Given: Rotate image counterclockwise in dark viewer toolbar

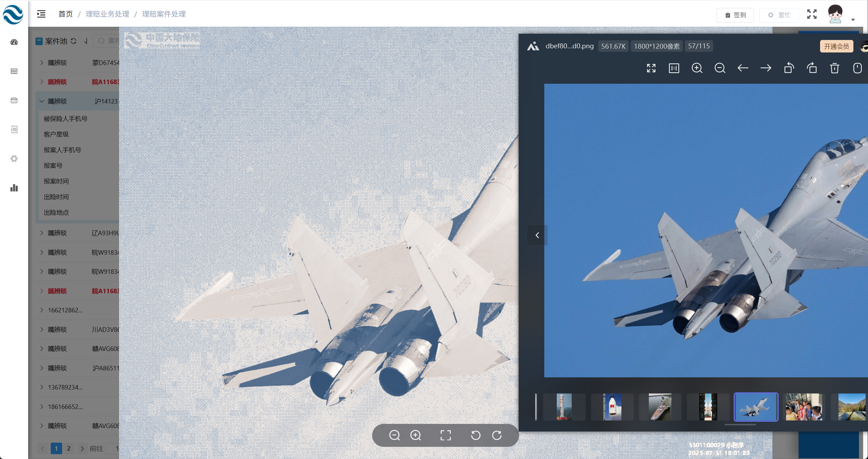Looking at the screenshot, I should tap(789, 68).
